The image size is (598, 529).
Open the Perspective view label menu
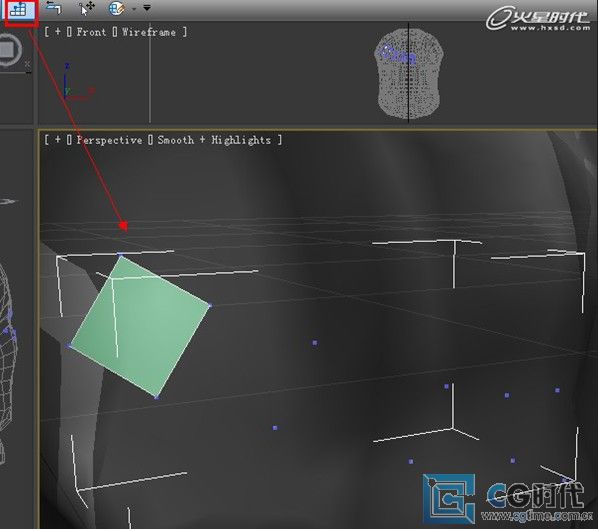109,140
